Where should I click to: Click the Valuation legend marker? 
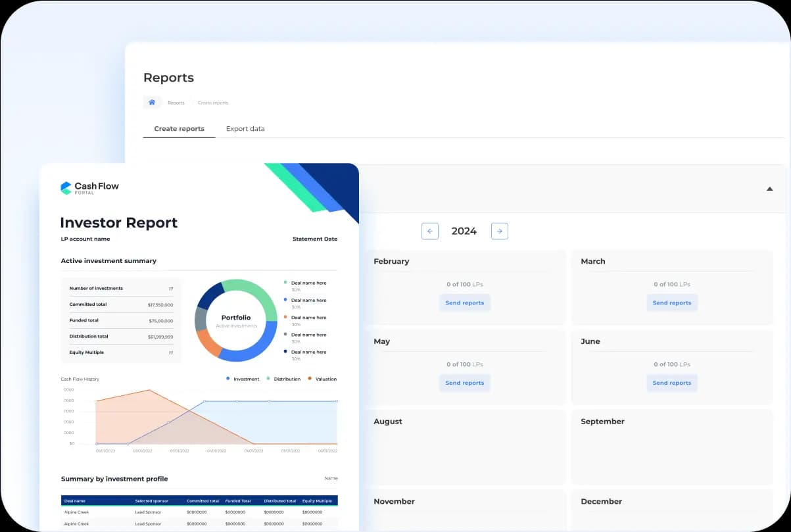pos(310,379)
